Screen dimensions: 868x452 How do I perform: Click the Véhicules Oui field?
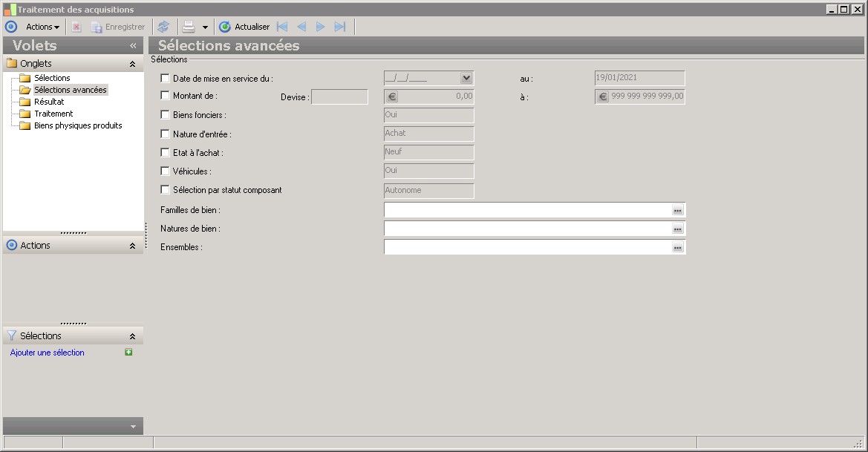tap(428, 171)
